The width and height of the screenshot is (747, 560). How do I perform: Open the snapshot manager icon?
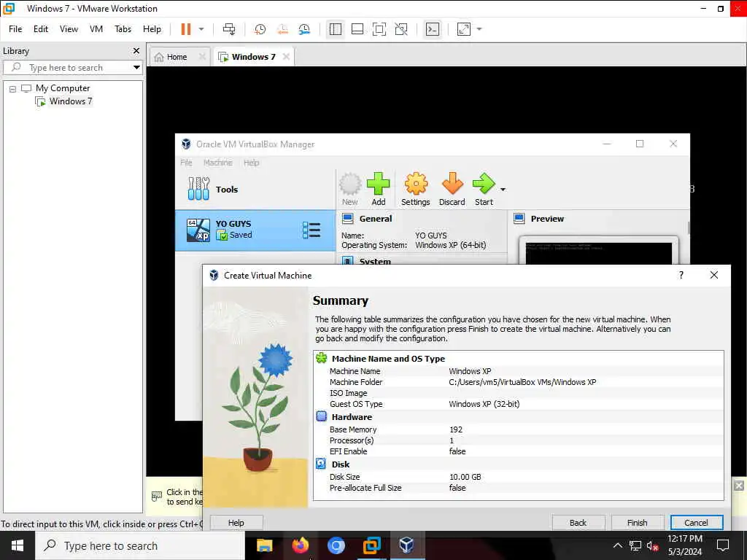pos(304,29)
